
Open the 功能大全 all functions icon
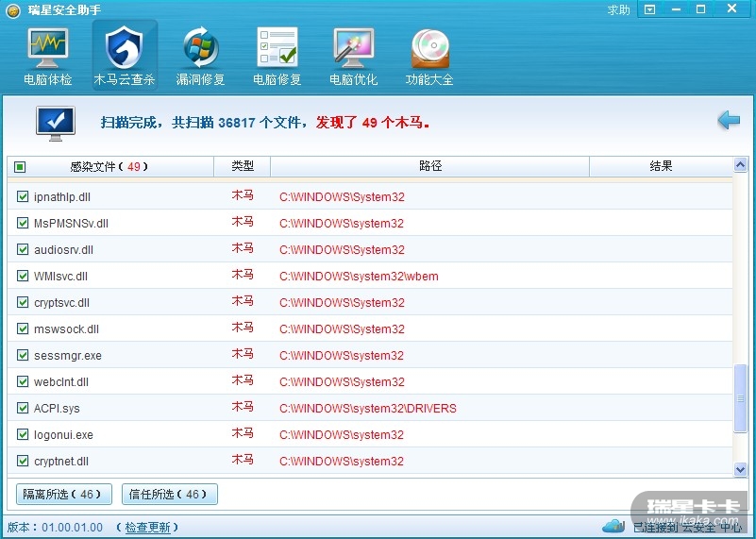pyautogui.click(x=429, y=57)
